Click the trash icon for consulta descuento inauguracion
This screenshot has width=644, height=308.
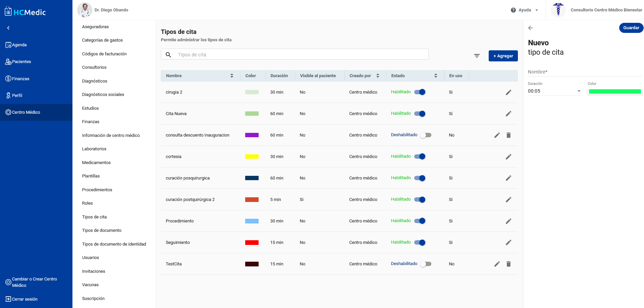pyautogui.click(x=508, y=135)
